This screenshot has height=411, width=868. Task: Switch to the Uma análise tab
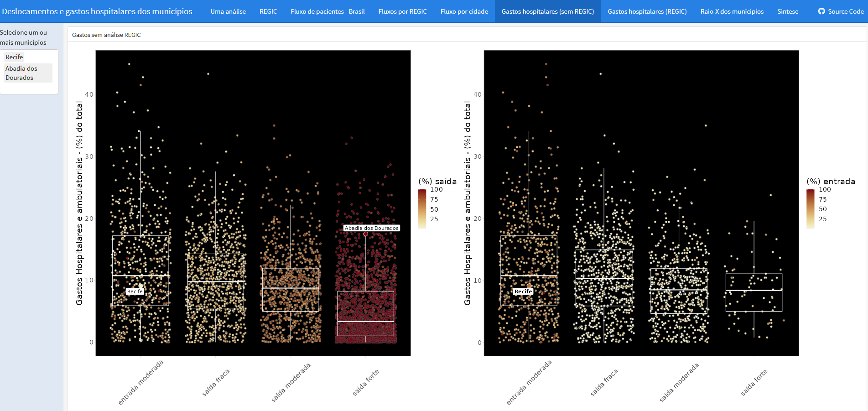pos(228,11)
